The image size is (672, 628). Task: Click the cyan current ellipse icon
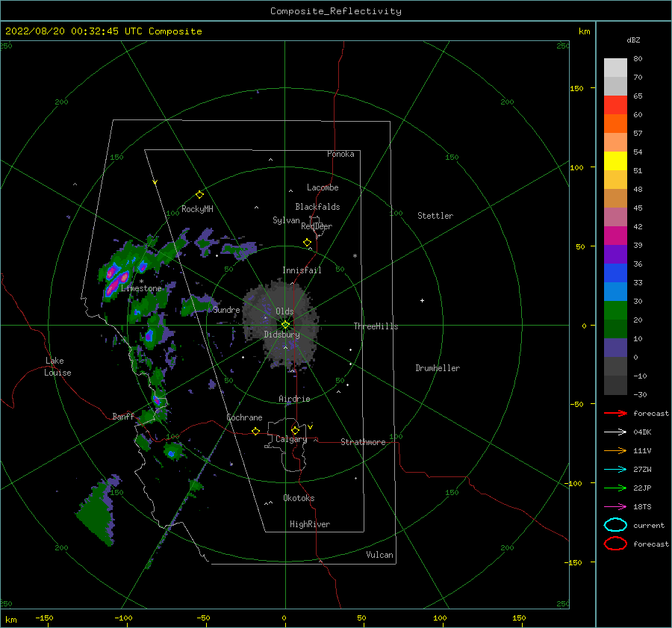(x=615, y=525)
